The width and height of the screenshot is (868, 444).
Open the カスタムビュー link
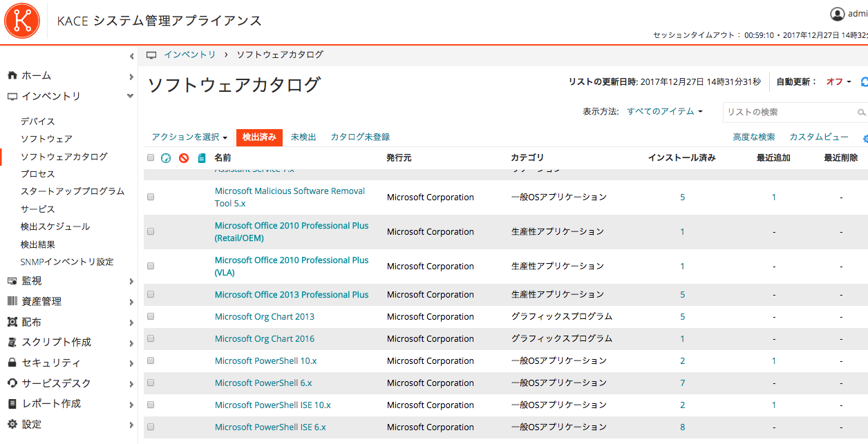tap(819, 137)
